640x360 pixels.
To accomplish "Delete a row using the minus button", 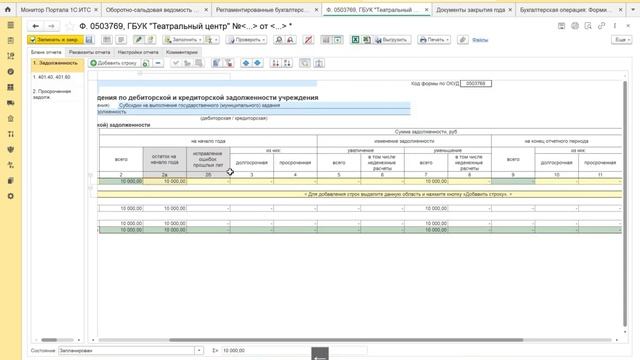I will [x=158, y=63].
